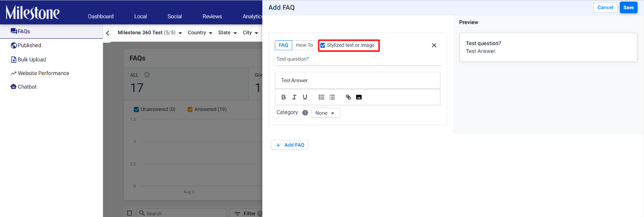Navigate to Reviews
The image size is (644, 217).
click(212, 17)
